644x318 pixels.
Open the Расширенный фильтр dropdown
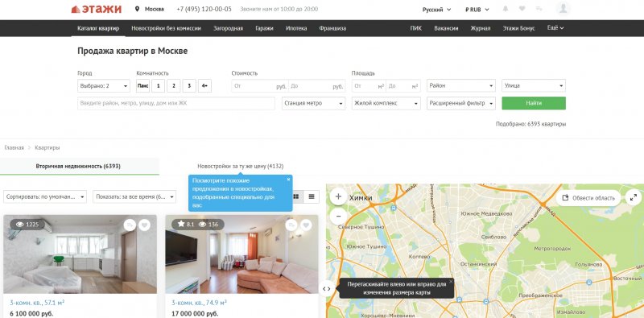[461, 103]
